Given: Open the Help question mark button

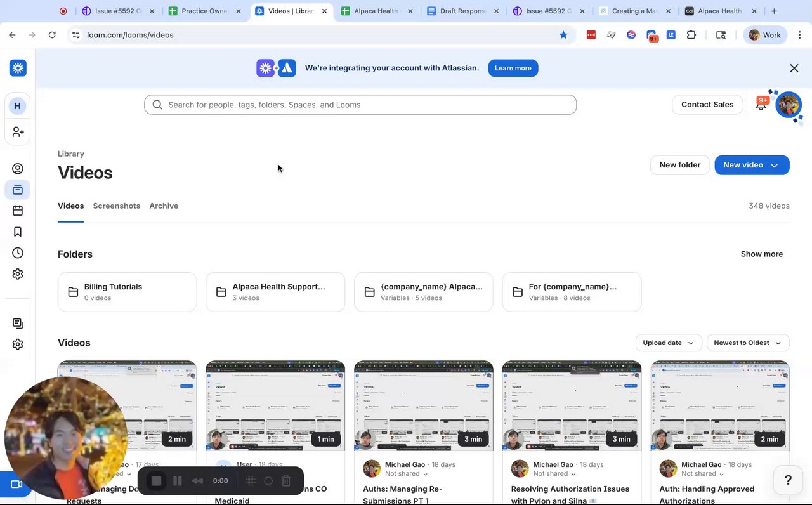Looking at the screenshot, I should click(x=788, y=480).
